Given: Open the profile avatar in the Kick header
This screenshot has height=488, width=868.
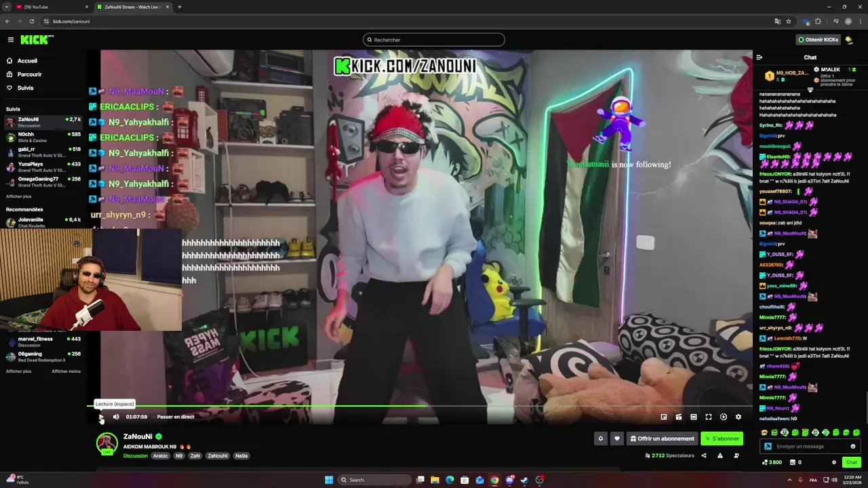Looking at the screenshot, I should coord(848,40).
